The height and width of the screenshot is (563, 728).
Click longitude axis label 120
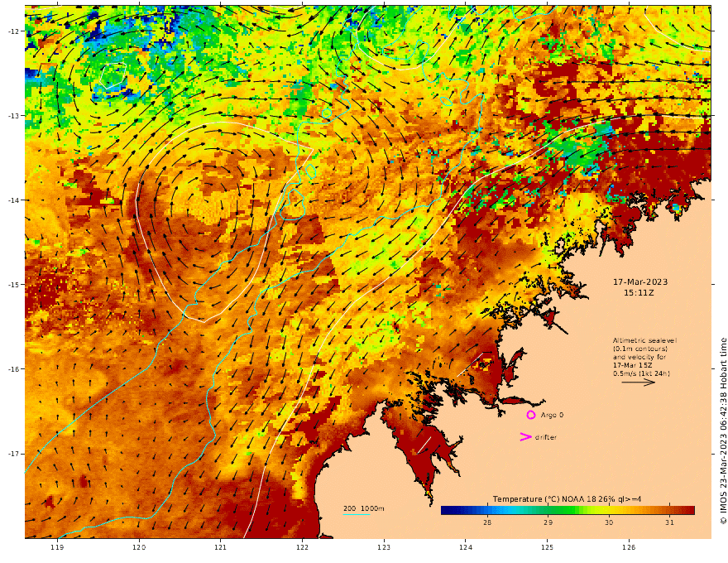coord(139,547)
